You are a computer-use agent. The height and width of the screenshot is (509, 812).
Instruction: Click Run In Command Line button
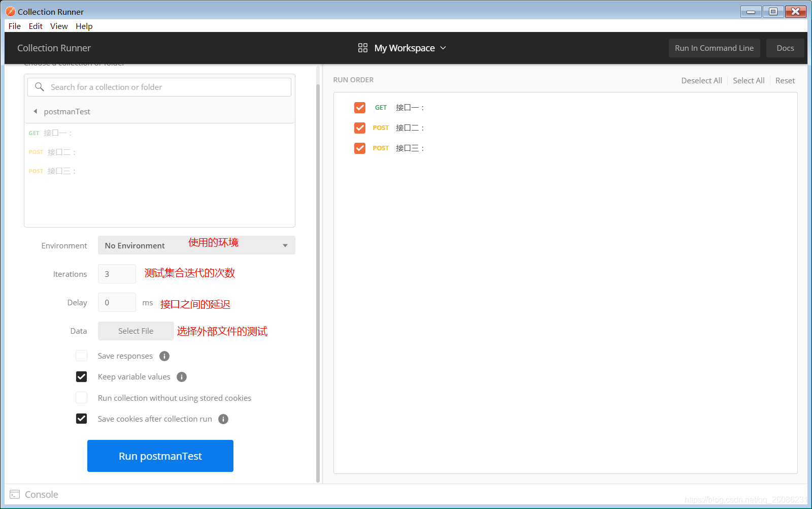click(x=714, y=48)
